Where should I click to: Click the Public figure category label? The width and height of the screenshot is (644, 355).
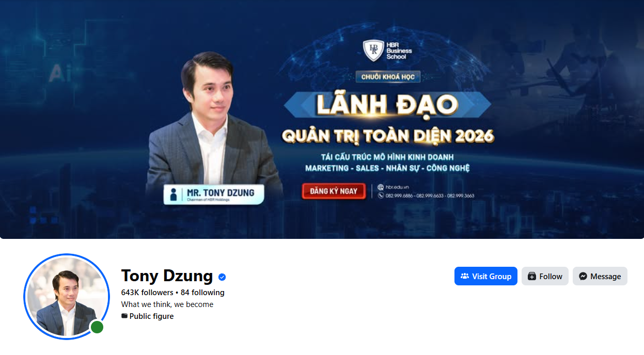151,316
